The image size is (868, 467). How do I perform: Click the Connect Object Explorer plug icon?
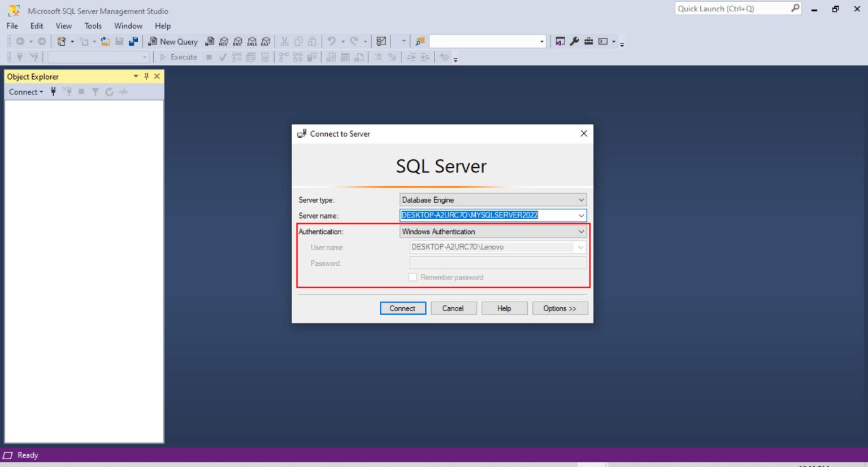pyautogui.click(x=53, y=91)
